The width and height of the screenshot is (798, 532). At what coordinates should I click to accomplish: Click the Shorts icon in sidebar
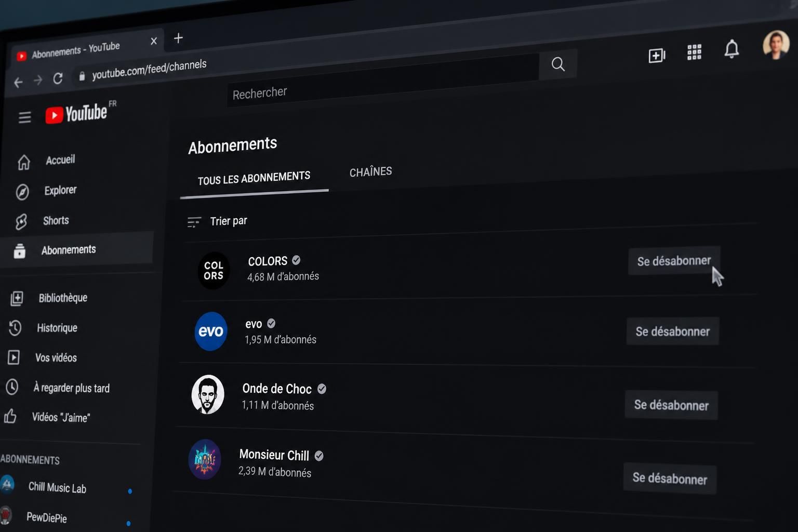pyautogui.click(x=21, y=222)
